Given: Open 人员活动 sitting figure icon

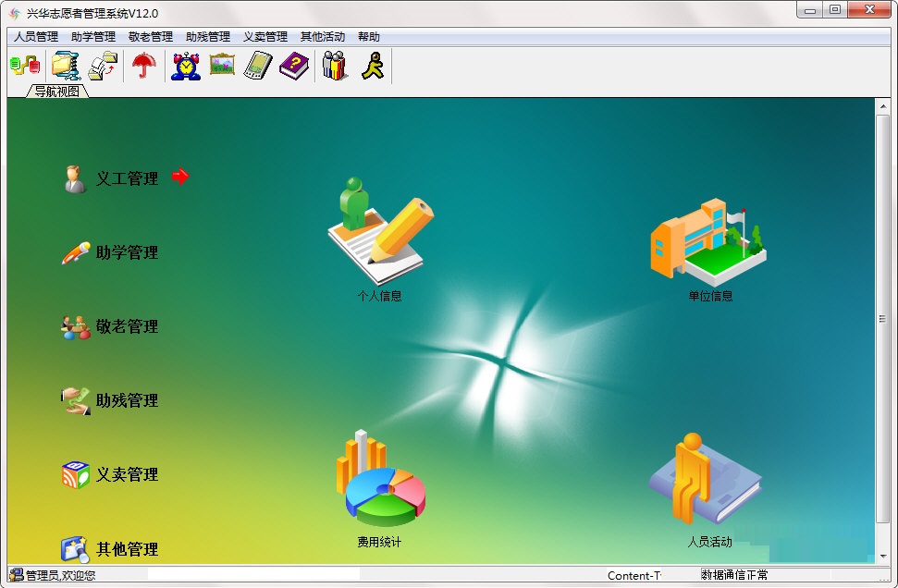Looking at the screenshot, I should coord(706,479).
